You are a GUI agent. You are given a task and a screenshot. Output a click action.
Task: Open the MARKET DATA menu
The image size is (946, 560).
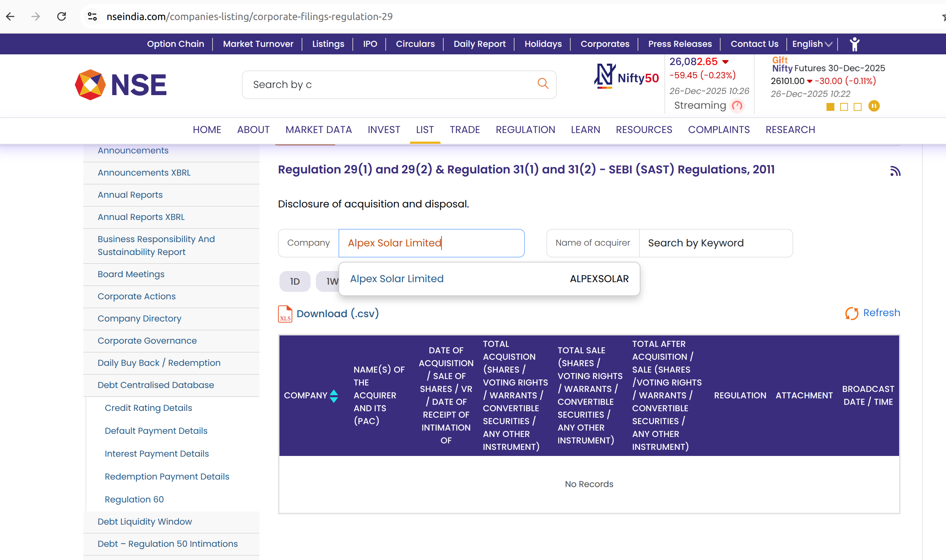point(318,130)
